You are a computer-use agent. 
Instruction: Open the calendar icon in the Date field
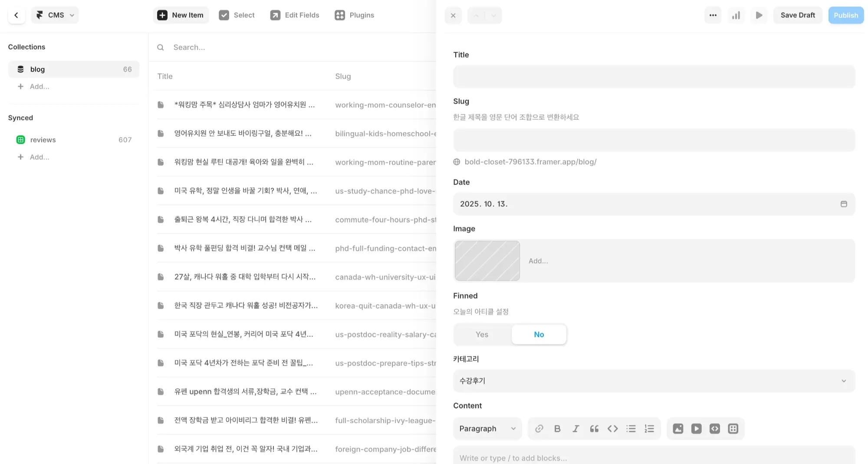coord(844,204)
